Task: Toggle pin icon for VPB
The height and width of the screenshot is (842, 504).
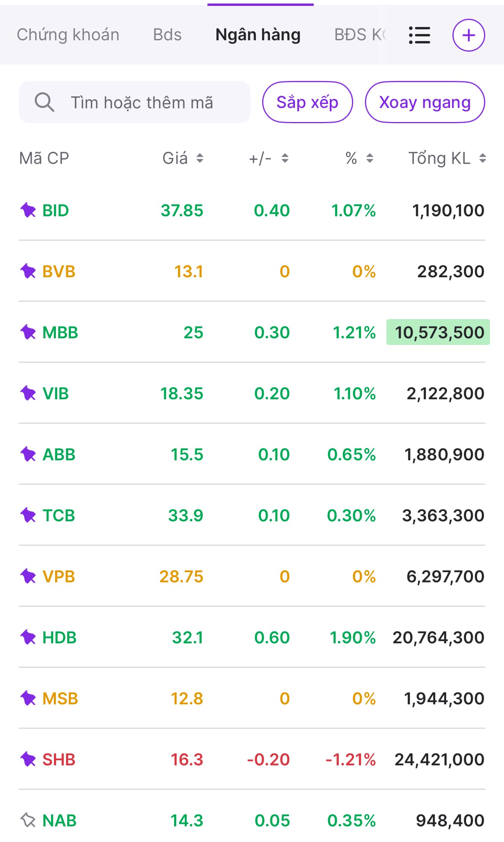Action: pyautogui.click(x=28, y=576)
